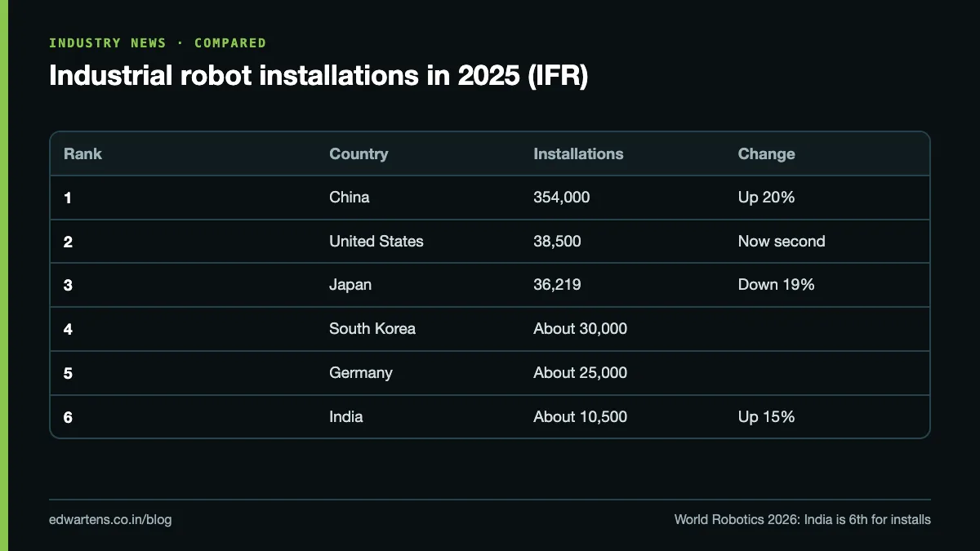Select the 'Up 20%' change cell

(766, 198)
